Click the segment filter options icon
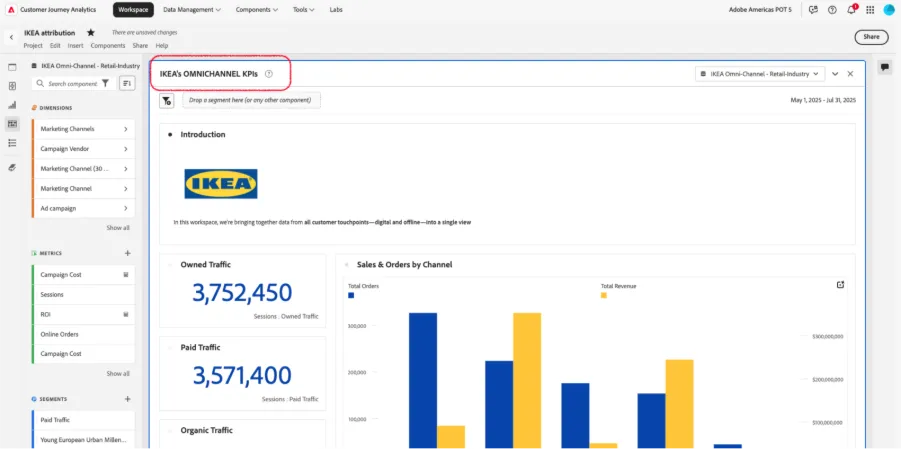This screenshot has width=901, height=450. coord(166,101)
